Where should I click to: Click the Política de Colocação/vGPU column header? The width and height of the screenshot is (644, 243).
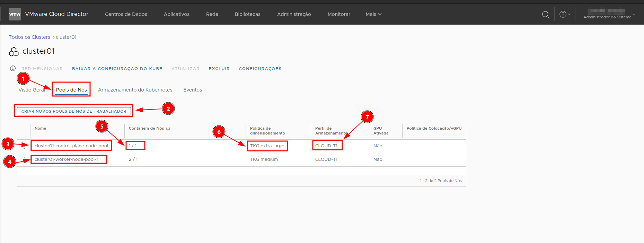[x=434, y=128]
